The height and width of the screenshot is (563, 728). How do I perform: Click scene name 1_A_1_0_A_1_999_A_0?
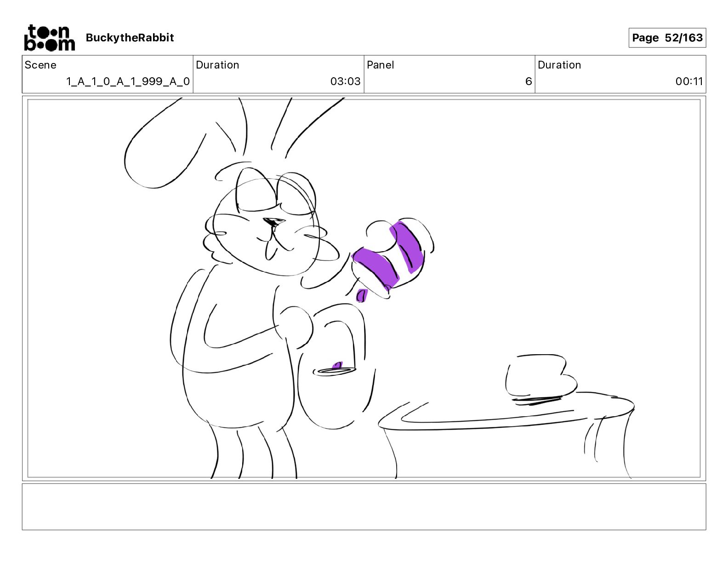[x=128, y=81]
